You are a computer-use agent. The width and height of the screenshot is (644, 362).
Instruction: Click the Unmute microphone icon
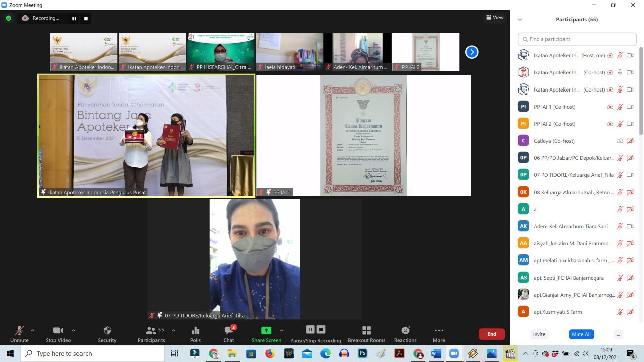tap(19, 331)
